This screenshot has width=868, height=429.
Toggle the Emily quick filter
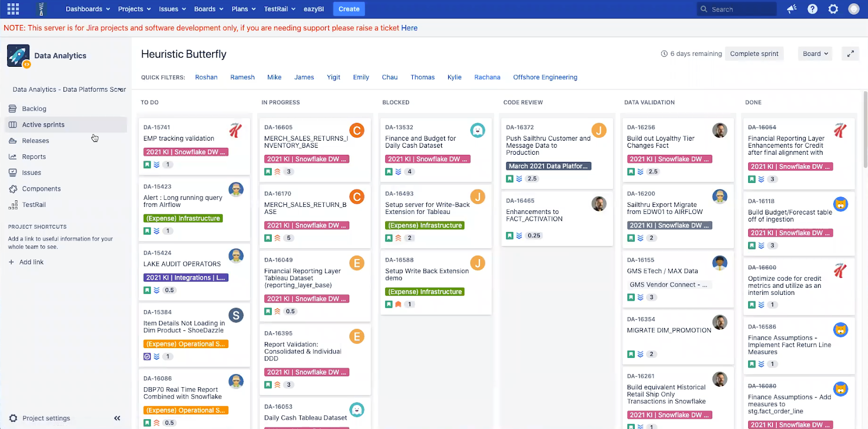(361, 77)
